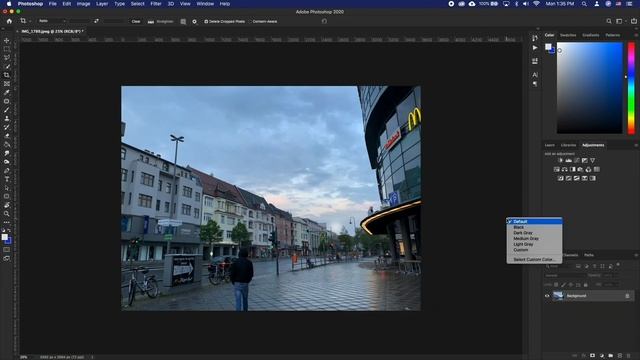Select the Crop tool in left toolbar
This screenshot has width=640, height=360.
point(7,75)
